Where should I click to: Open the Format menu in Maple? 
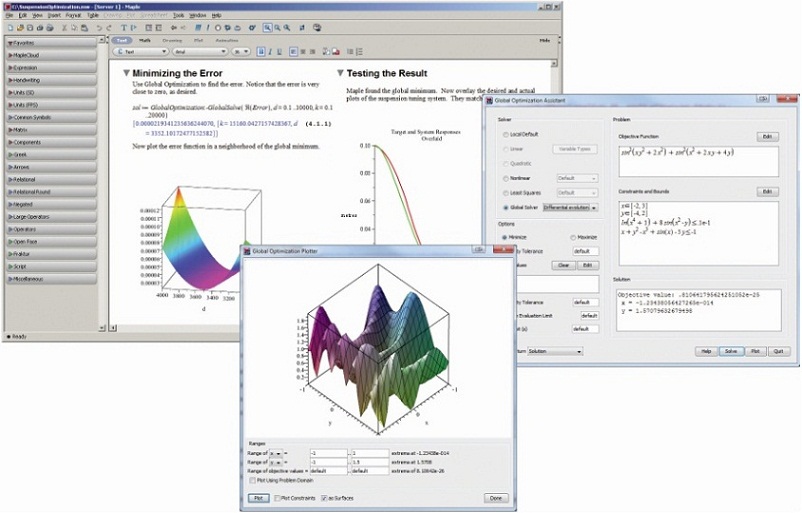(x=73, y=16)
